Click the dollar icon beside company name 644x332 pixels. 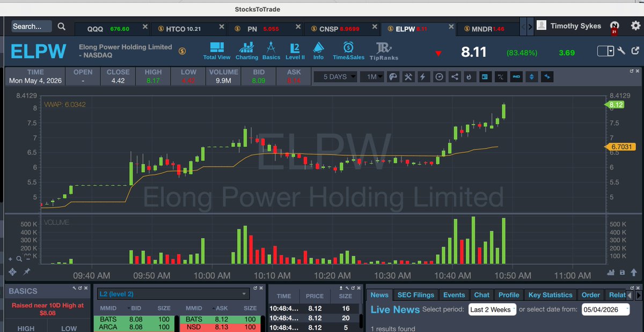[182, 51]
